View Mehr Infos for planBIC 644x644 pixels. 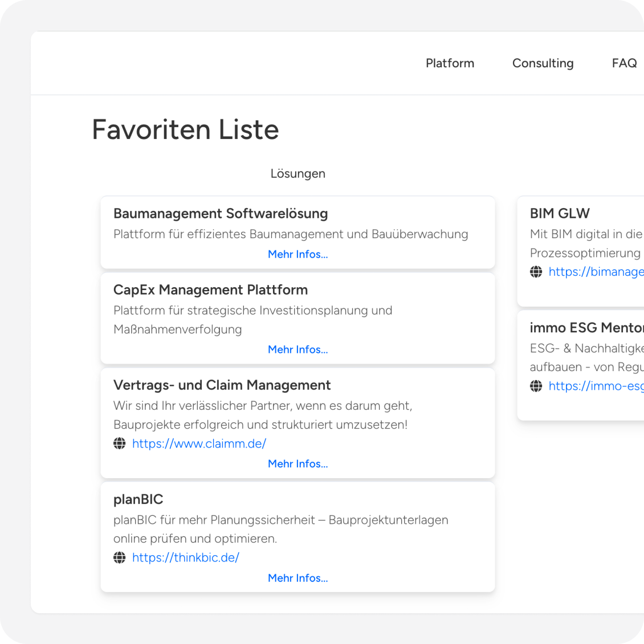click(297, 578)
